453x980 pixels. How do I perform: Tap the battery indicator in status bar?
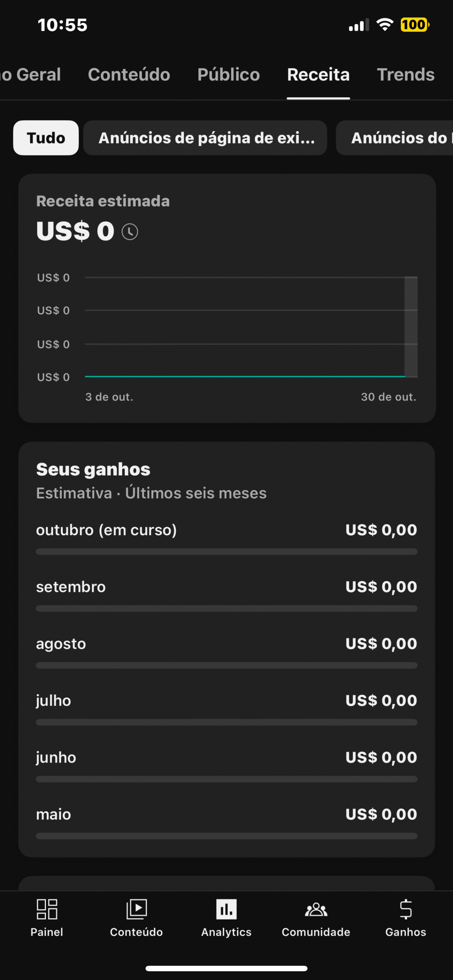click(415, 25)
